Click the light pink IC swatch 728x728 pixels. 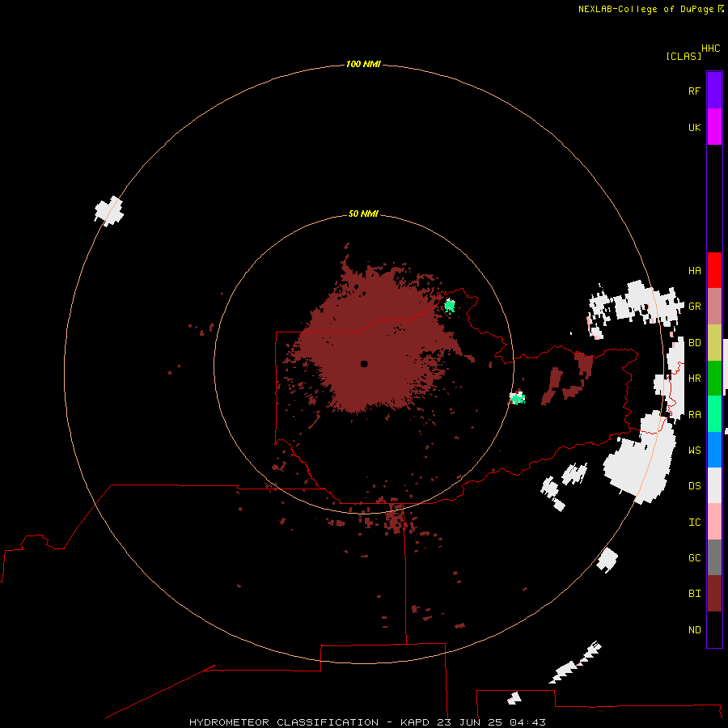point(714,522)
